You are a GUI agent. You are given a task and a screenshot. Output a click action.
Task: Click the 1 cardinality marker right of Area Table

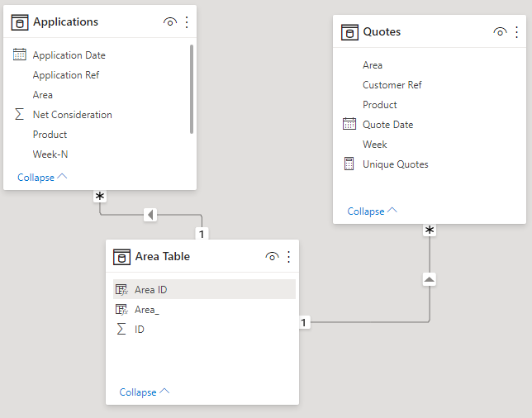pyautogui.click(x=304, y=322)
